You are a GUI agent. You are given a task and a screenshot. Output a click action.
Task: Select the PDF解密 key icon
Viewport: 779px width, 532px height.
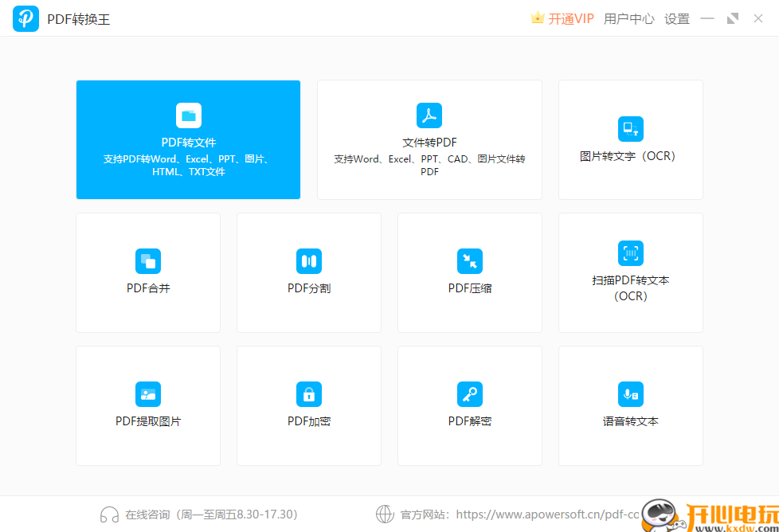[469, 393]
